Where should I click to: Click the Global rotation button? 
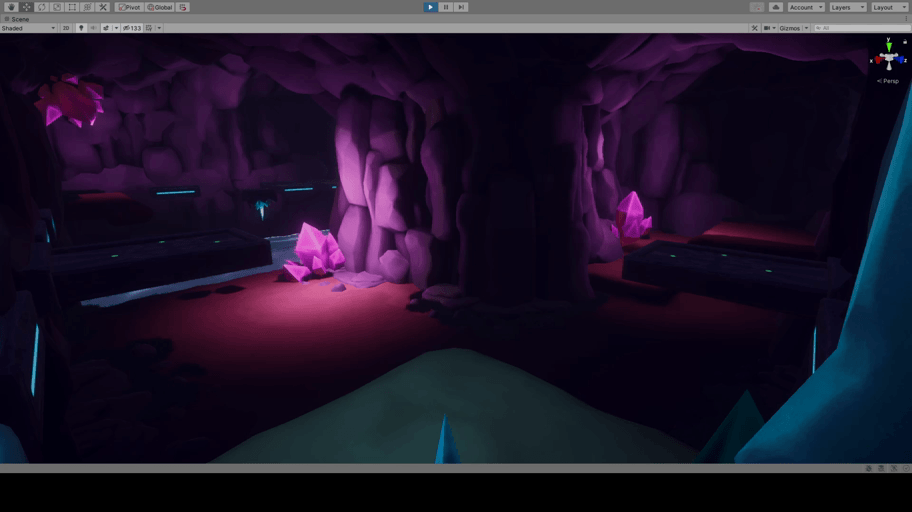point(160,7)
